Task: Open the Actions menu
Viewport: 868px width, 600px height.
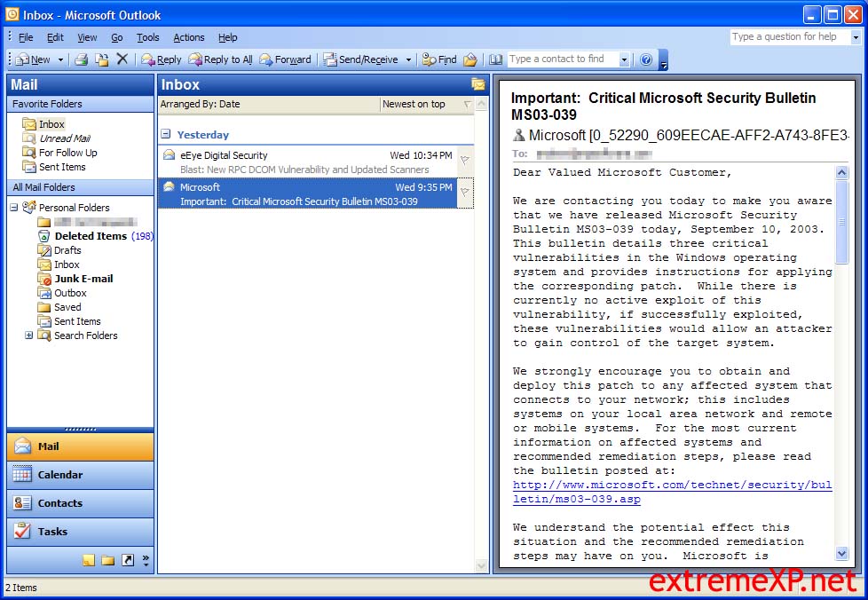Action: click(x=189, y=37)
